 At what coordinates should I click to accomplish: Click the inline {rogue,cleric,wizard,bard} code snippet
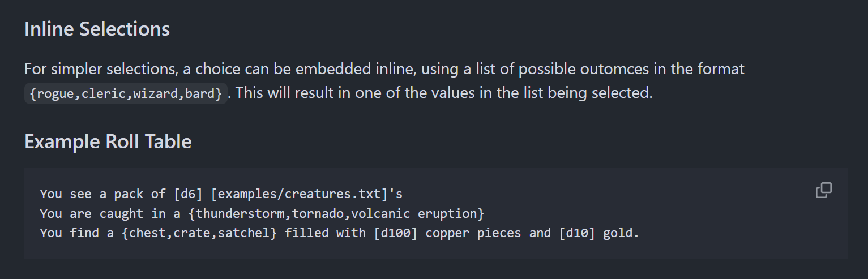(126, 94)
